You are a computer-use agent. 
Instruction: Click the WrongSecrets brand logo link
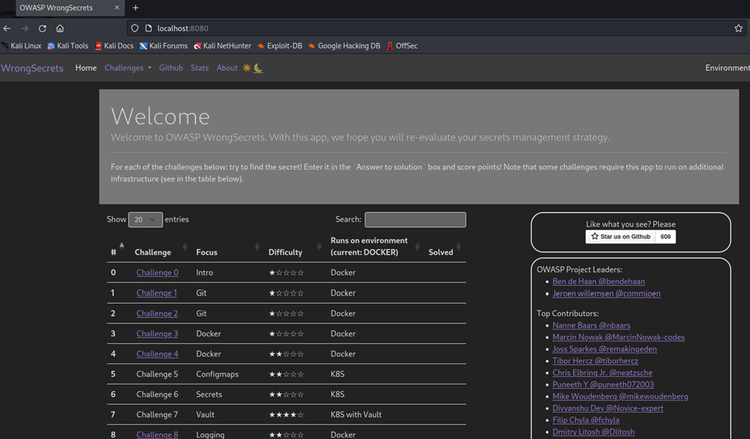coord(32,68)
